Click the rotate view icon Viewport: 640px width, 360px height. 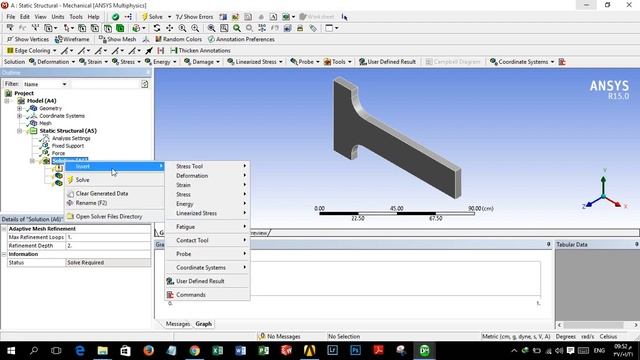[x=157, y=28]
